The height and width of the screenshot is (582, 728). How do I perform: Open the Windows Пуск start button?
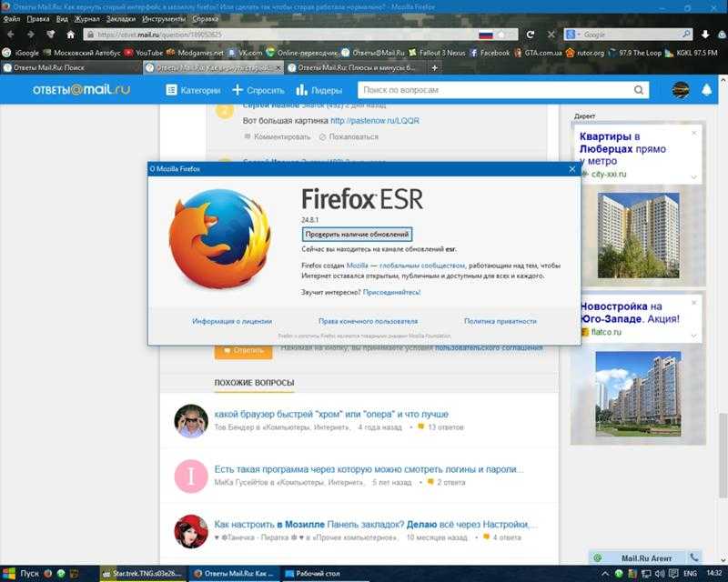click(21, 574)
